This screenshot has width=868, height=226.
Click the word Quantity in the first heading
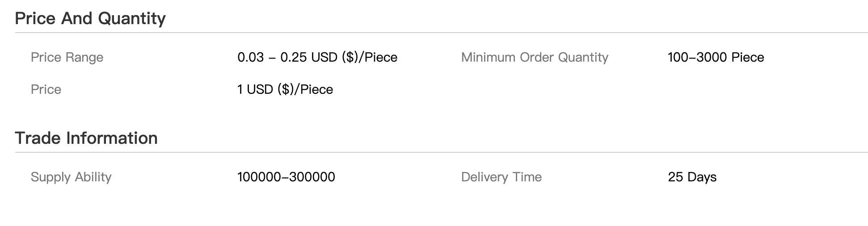pos(132,19)
